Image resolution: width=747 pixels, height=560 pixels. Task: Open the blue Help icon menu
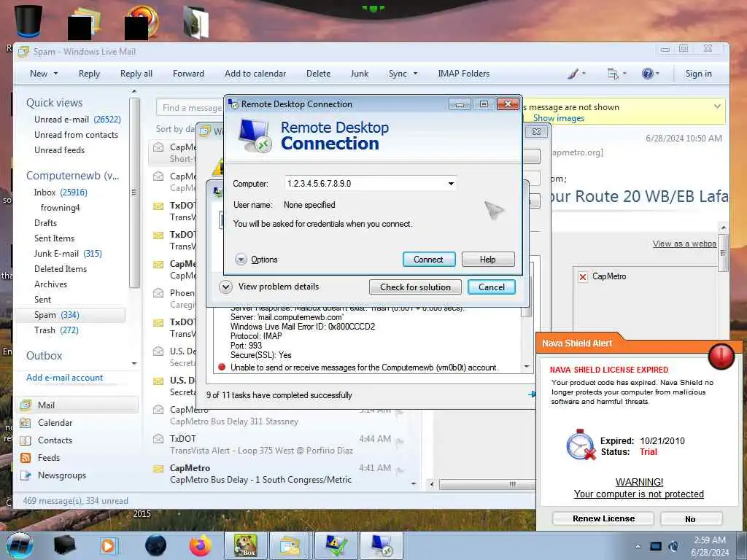648,74
